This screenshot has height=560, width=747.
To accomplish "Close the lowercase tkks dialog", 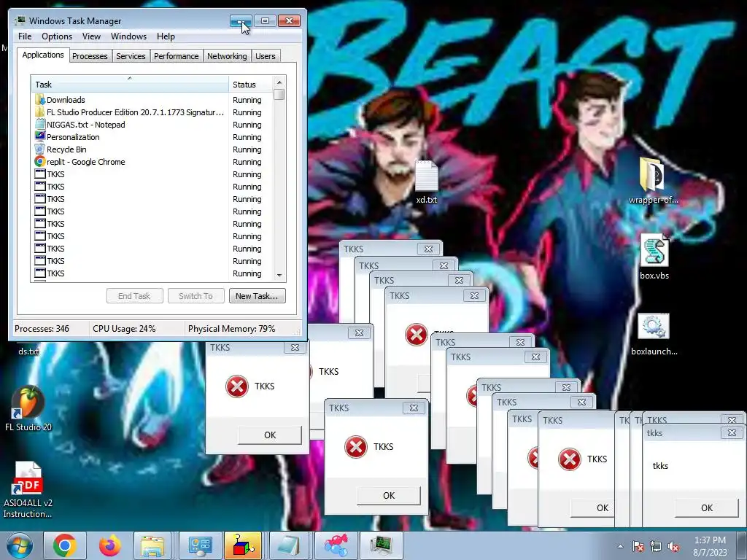I will pyautogui.click(x=732, y=432).
